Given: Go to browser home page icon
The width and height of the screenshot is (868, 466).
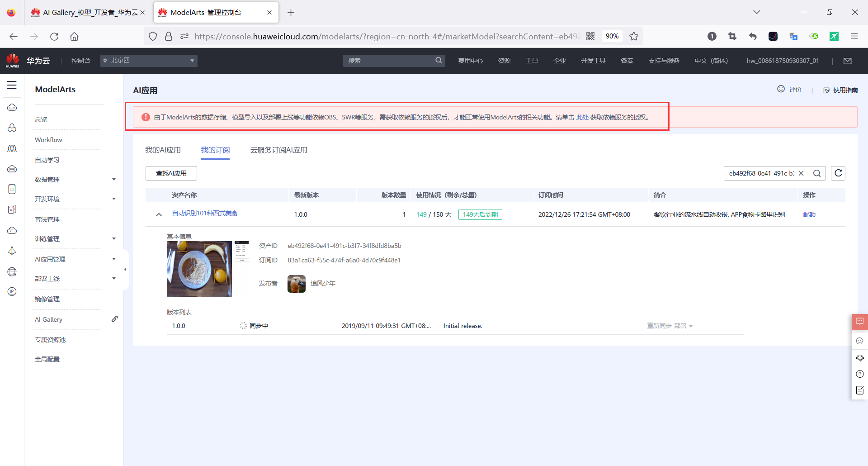Looking at the screenshot, I should [x=74, y=36].
